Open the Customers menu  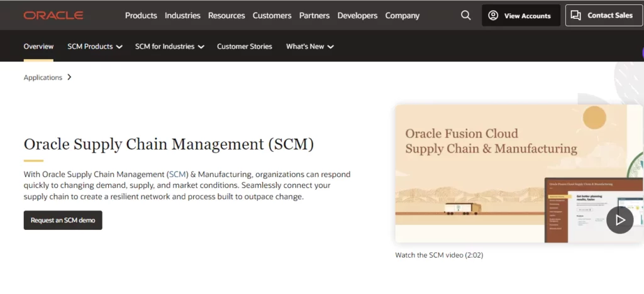tap(272, 16)
